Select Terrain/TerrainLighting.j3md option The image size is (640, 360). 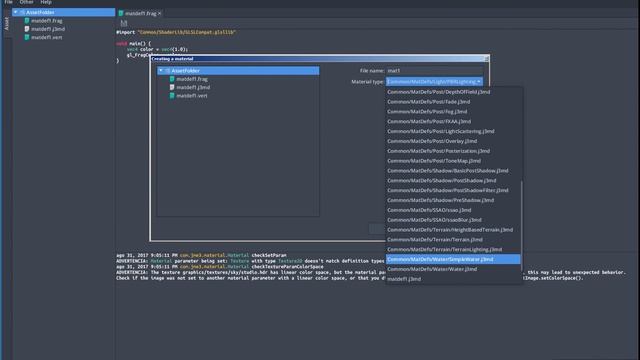tap(453, 249)
